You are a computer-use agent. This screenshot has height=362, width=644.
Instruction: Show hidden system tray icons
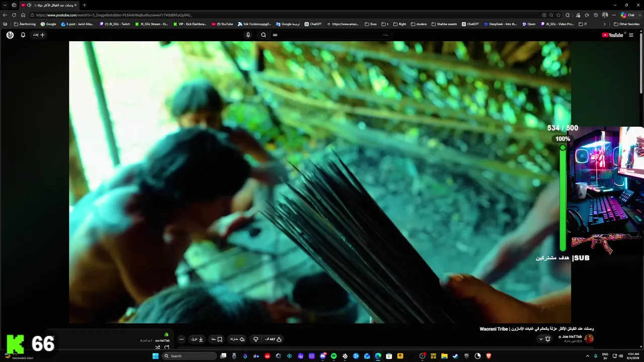click(588, 356)
